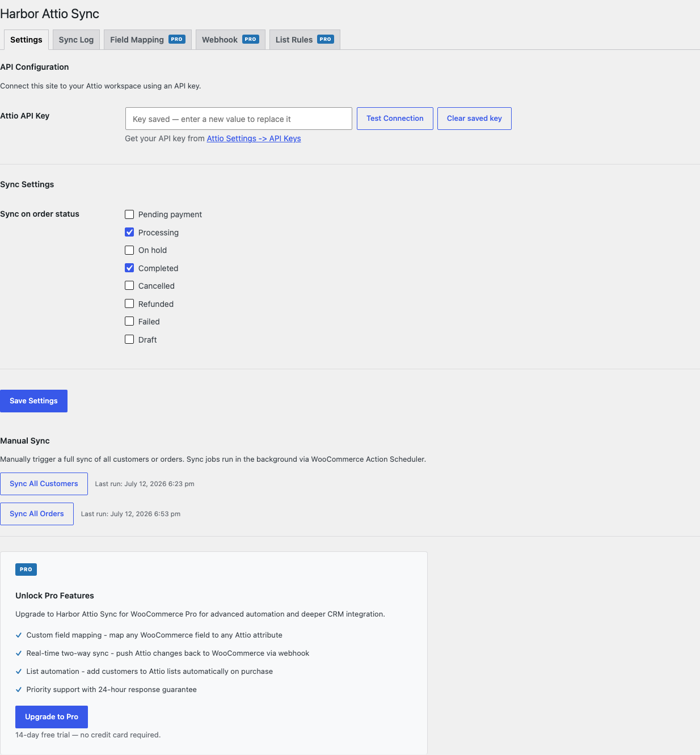The width and height of the screenshot is (700, 755).
Task: Click the PRO badge on List Rules tab
Action: point(326,39)
